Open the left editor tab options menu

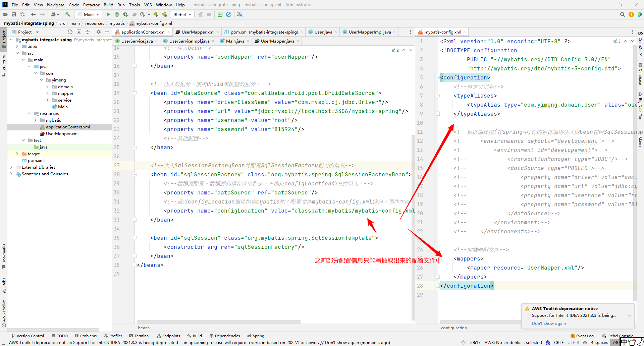point(410,32)
